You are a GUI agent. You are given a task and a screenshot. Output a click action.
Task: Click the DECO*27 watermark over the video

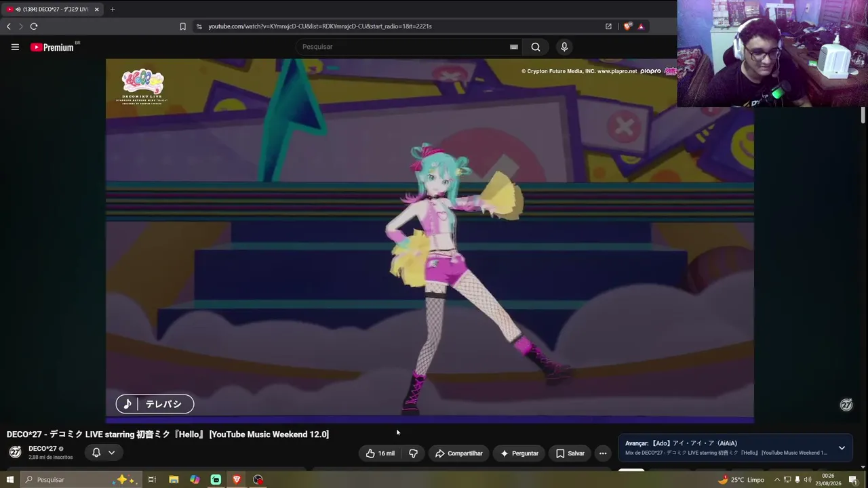pos(846,405)
